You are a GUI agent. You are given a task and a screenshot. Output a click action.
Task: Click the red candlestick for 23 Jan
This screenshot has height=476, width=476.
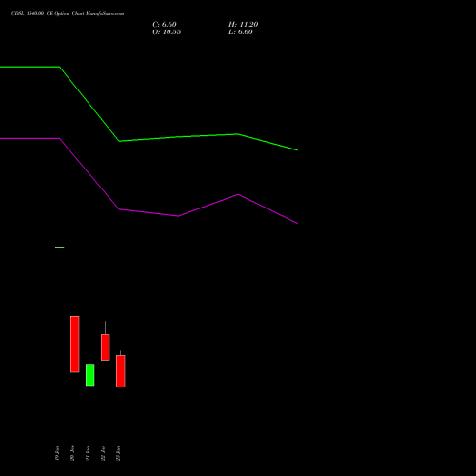[x=121, y=370]
